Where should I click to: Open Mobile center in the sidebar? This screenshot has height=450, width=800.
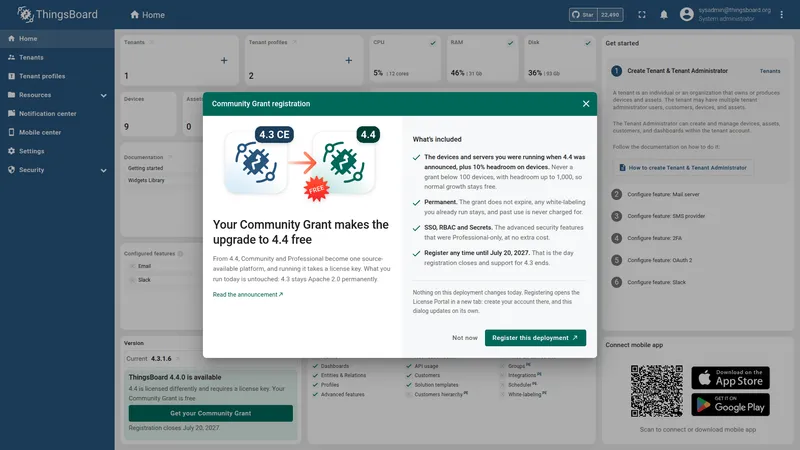(57, 132)
